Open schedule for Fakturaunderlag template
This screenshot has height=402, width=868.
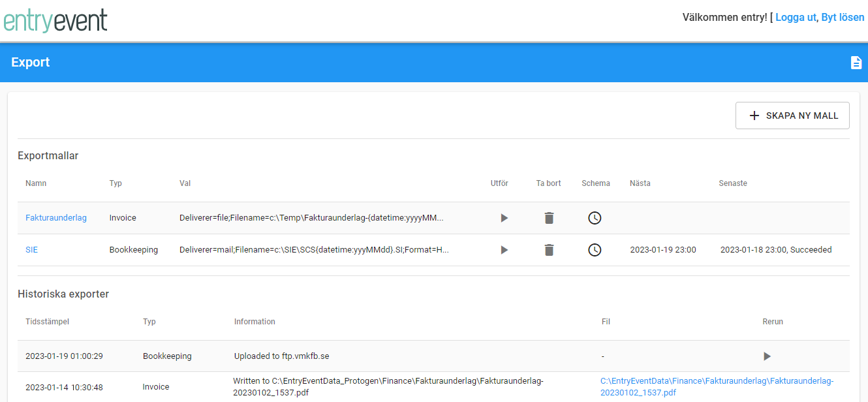595,218
